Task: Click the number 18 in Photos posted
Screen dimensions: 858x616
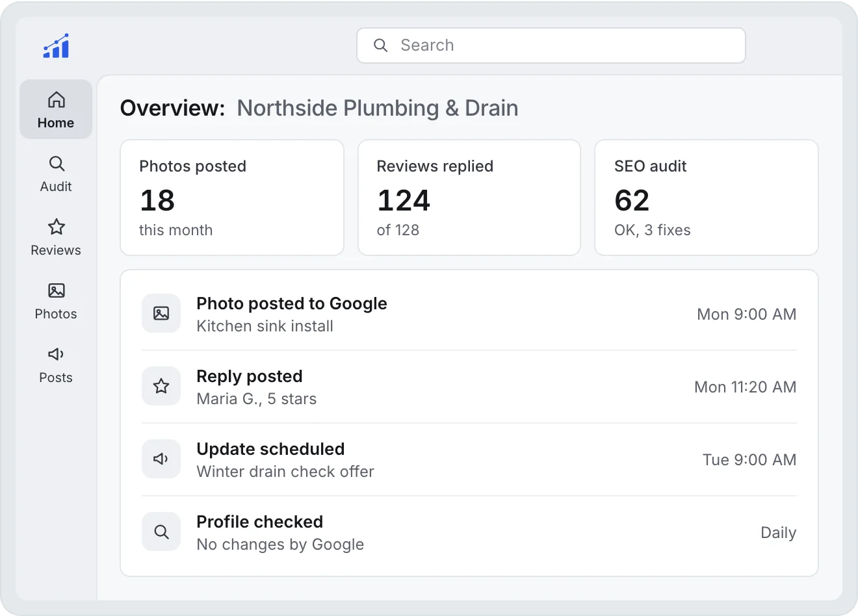Action: pyautogui.click(x=157, y=200)
